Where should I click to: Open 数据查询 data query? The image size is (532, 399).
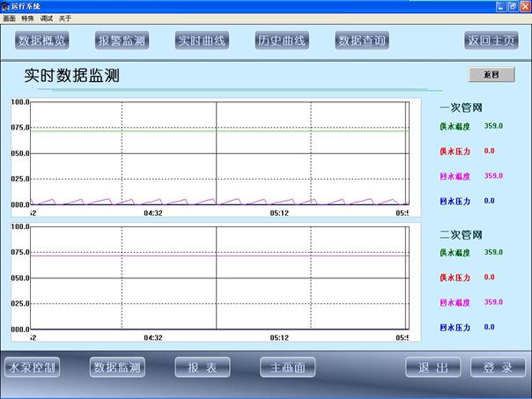[363, 41]
